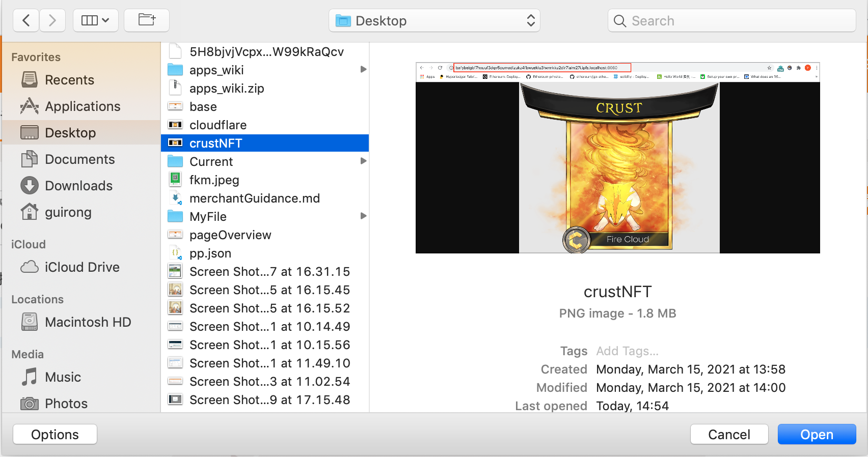868x457 pixels.
Task: Open the column view options dropdown
Action: tap(96, 21)
